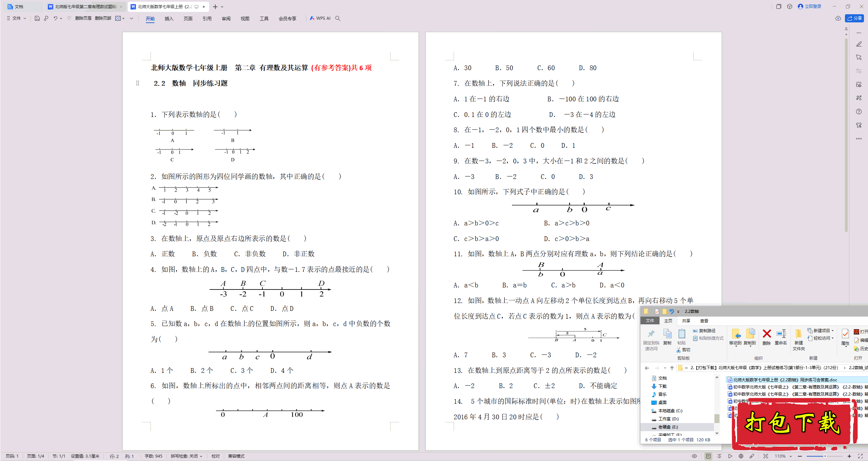Click the 页面: 1/4 page indicator

pos(36,456)
